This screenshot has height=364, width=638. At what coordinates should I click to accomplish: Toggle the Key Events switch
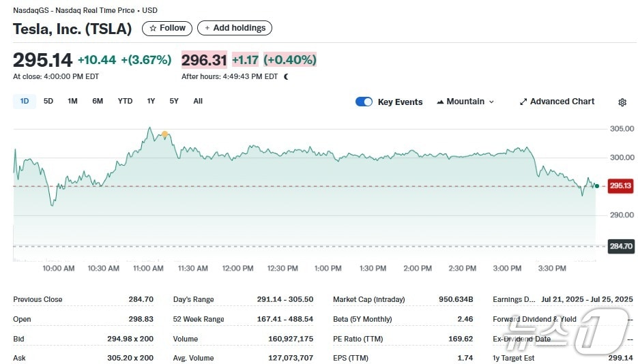tap(364, 102)
